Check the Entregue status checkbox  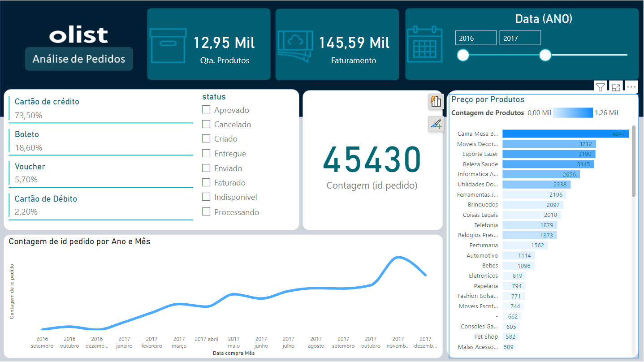[x=206, y=153]
